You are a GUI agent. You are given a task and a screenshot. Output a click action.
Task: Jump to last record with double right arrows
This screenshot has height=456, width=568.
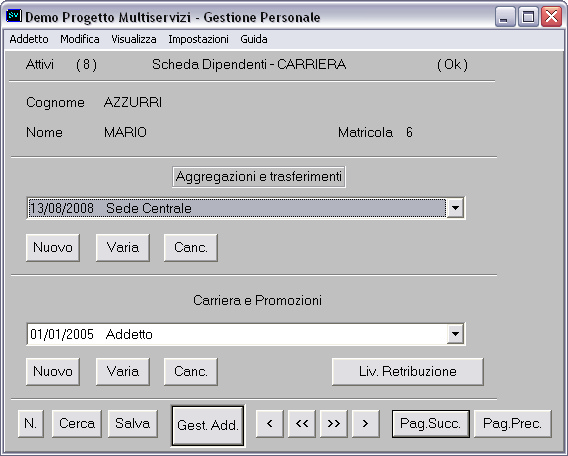334,423
